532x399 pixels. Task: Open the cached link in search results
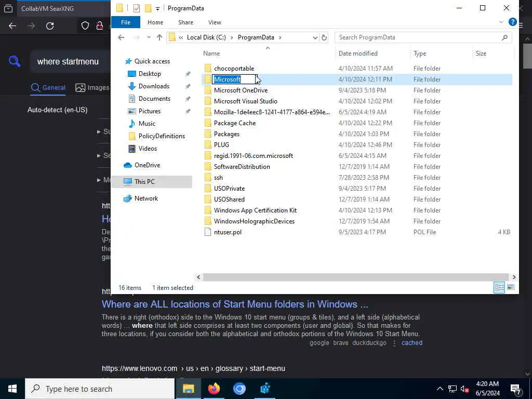(412, 343)
